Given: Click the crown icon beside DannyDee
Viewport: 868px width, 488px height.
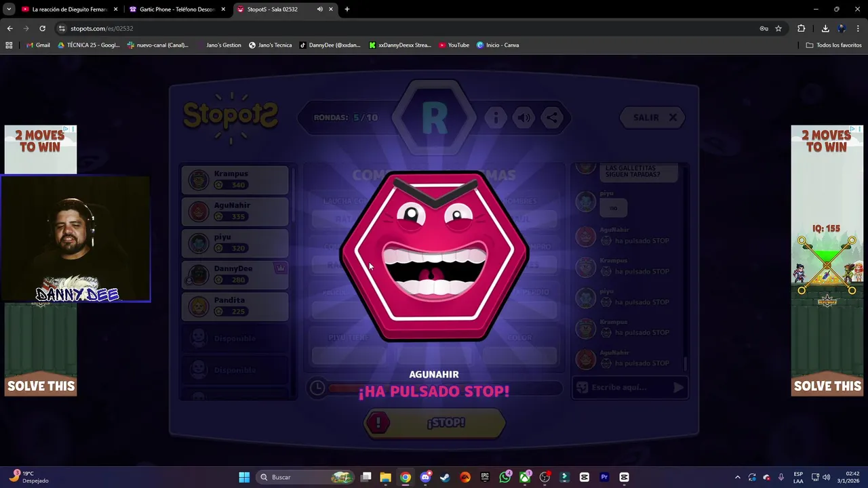Looking at the screenshot, I should tap(280, 268).
